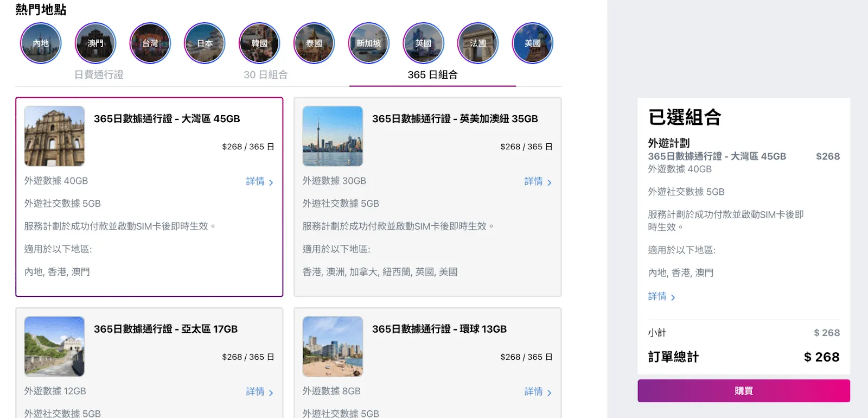Screen dimensions: 868x418
Task: Open 詳情 for 英美加澳紐 35GB plan
Action: click(538, 181)
